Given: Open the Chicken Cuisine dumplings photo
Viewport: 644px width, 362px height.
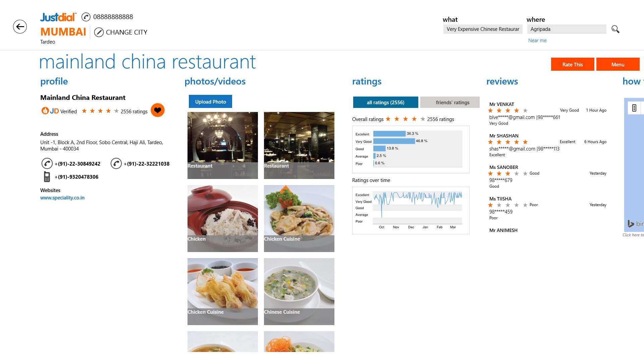Looking at the screenshot, I should [223, 292].
